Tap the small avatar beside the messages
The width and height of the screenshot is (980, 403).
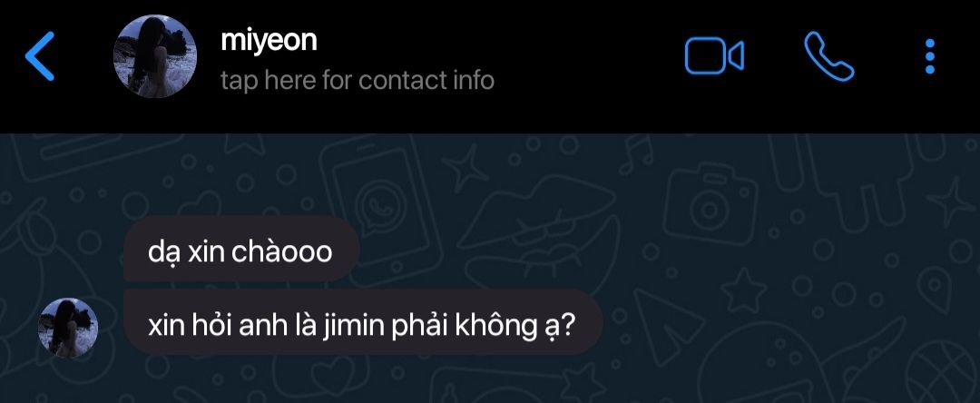point(68,328)
